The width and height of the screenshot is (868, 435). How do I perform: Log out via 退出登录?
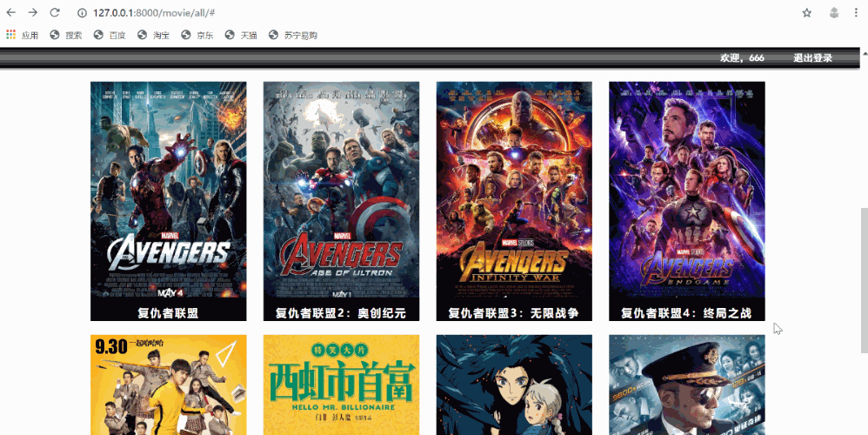coord(812,57)
